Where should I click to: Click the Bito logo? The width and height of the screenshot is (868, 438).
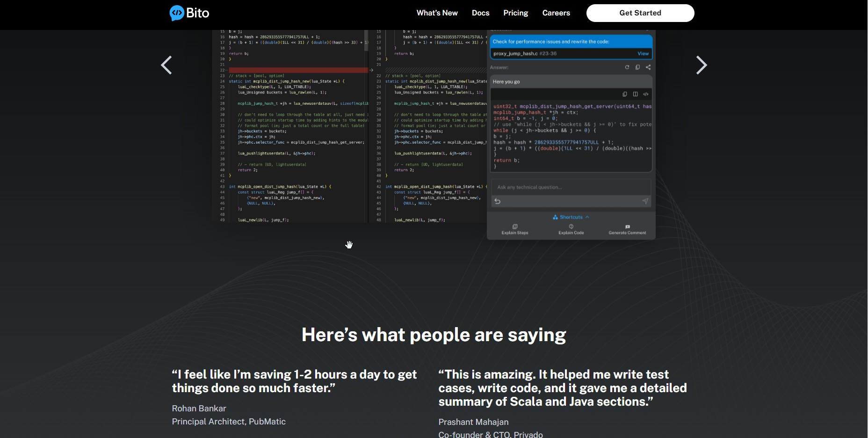point(189,13)
